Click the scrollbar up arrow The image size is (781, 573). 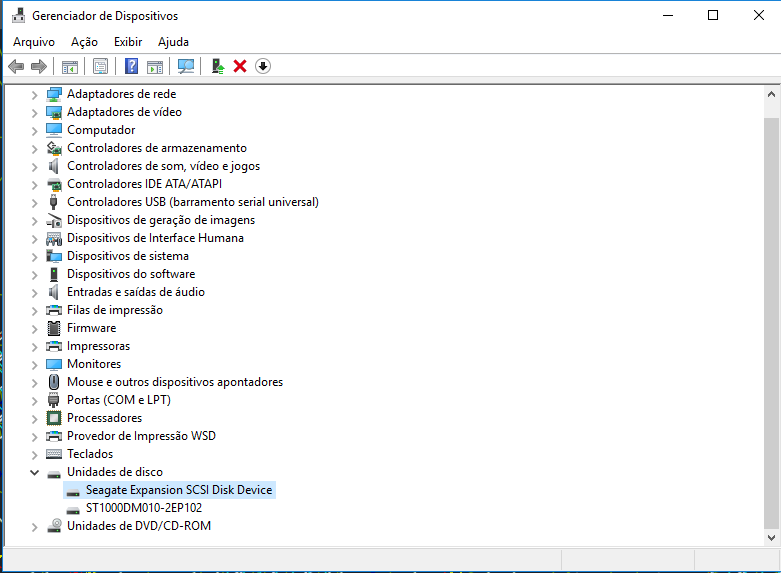point(771,94)
